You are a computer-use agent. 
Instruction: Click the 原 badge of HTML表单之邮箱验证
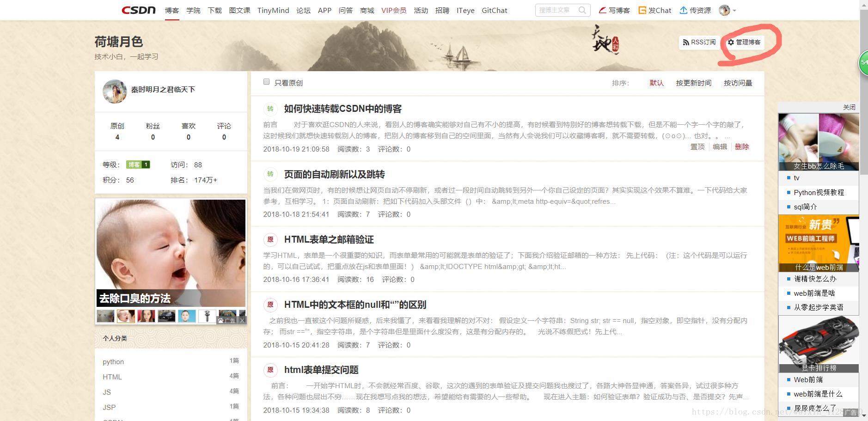click(x=270, y=239)
